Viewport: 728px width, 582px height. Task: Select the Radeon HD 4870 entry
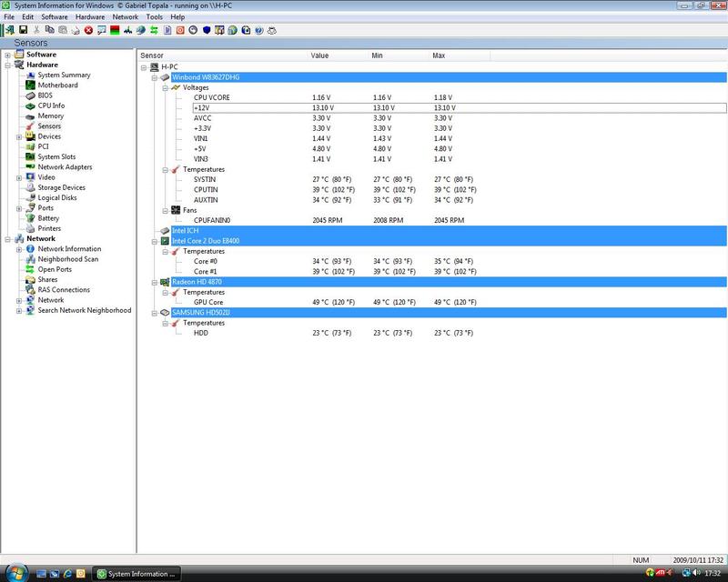(196, 282)
